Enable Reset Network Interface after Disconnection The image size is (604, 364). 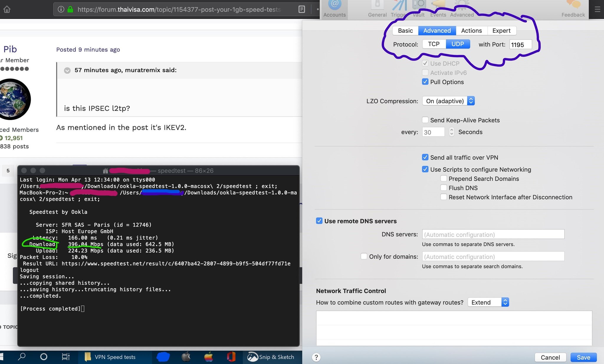click(x=444, y=197)
